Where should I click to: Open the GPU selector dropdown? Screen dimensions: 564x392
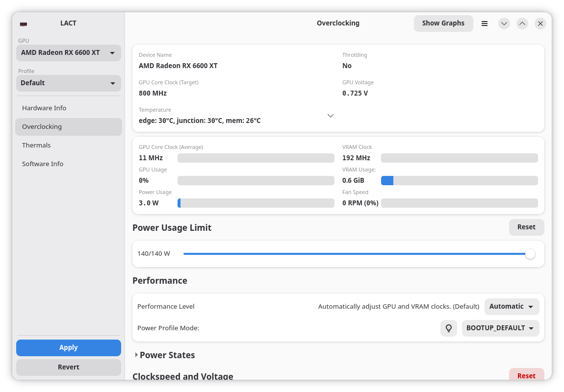pos(68,53)
